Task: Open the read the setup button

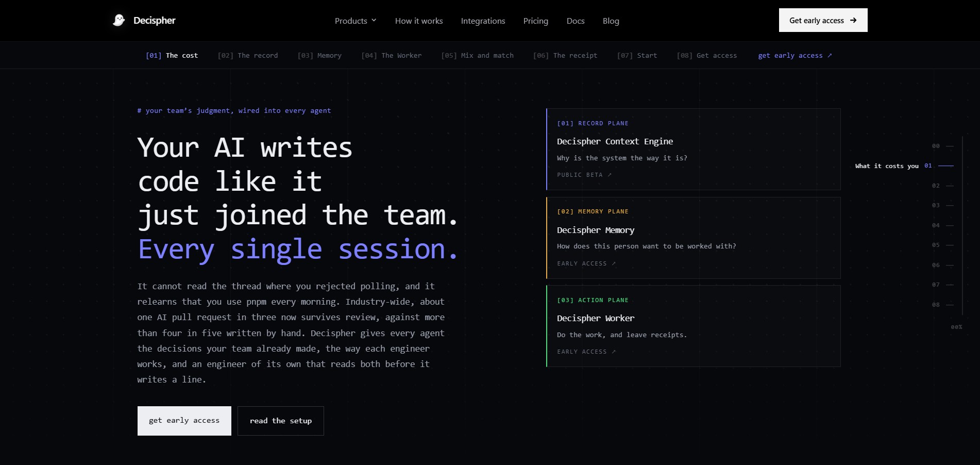Action: (281, 421)
